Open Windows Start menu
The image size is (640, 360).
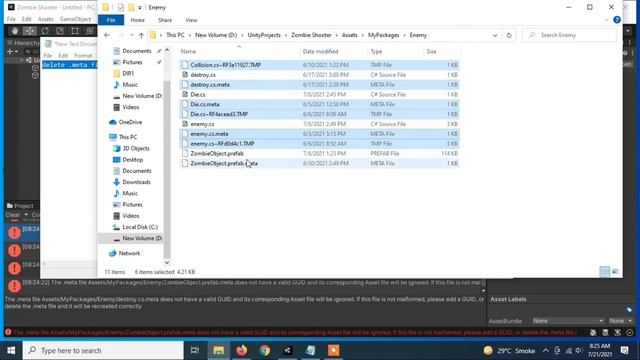[x=11, y=351]
